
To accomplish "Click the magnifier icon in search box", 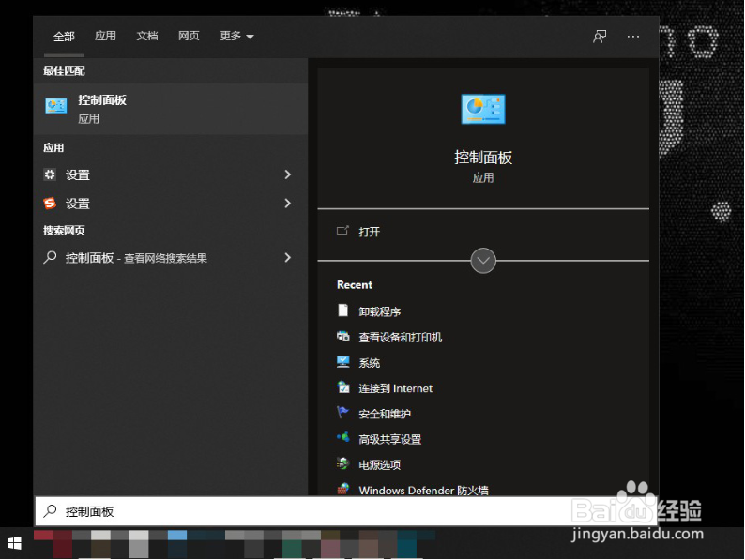I will click(x=50, y=511).
